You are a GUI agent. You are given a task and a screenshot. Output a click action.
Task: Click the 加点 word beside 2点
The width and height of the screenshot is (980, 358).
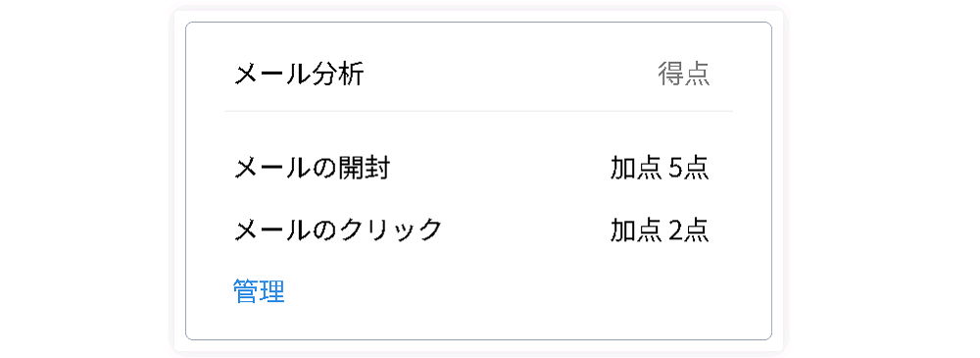pyautogui.click(x=636, y=230)
